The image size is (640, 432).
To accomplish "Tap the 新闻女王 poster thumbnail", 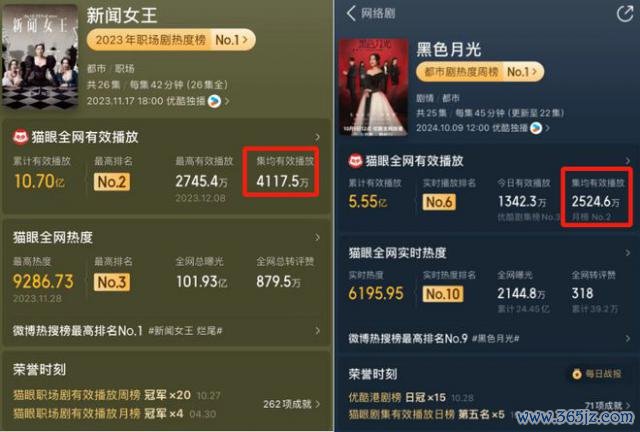I will pos(40,56).
